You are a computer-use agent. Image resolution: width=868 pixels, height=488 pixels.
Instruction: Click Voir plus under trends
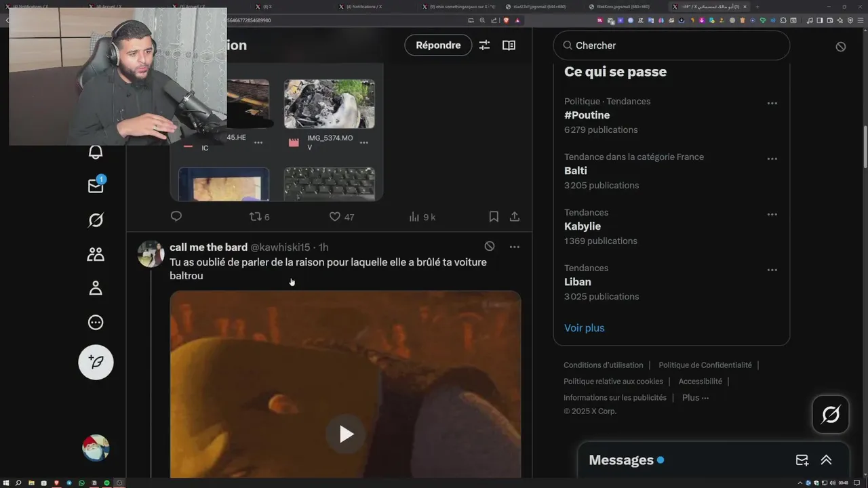click(x=585, y=328)
